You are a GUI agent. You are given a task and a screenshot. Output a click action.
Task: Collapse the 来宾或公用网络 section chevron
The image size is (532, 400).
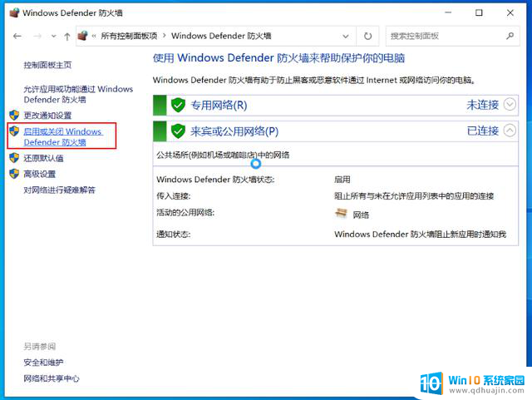510,131
